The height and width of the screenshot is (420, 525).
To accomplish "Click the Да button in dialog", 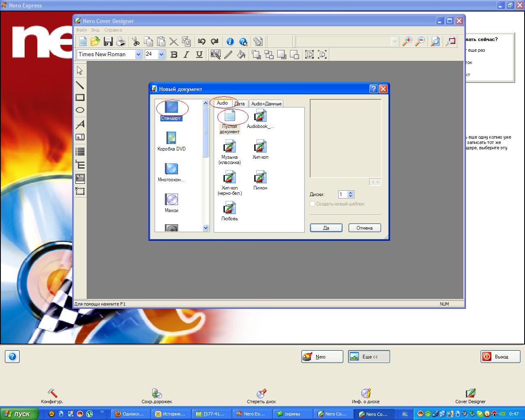I will click(326, 228).
